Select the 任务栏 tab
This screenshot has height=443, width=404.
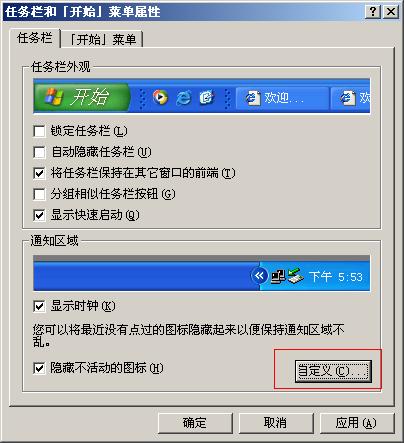(35, 38)
